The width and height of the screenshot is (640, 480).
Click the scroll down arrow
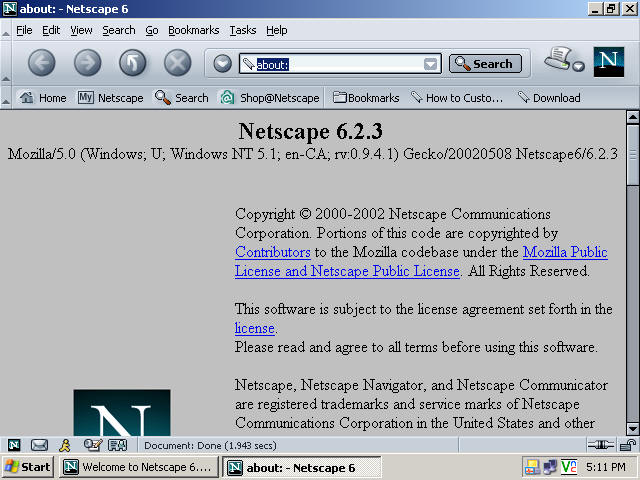[x=632, y=429]
